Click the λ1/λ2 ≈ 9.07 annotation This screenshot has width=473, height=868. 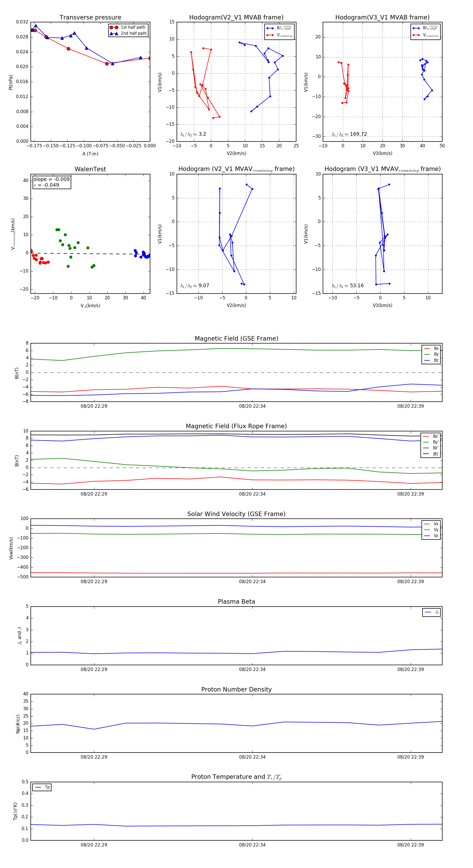pyautogui.click(x=194, y=286)
